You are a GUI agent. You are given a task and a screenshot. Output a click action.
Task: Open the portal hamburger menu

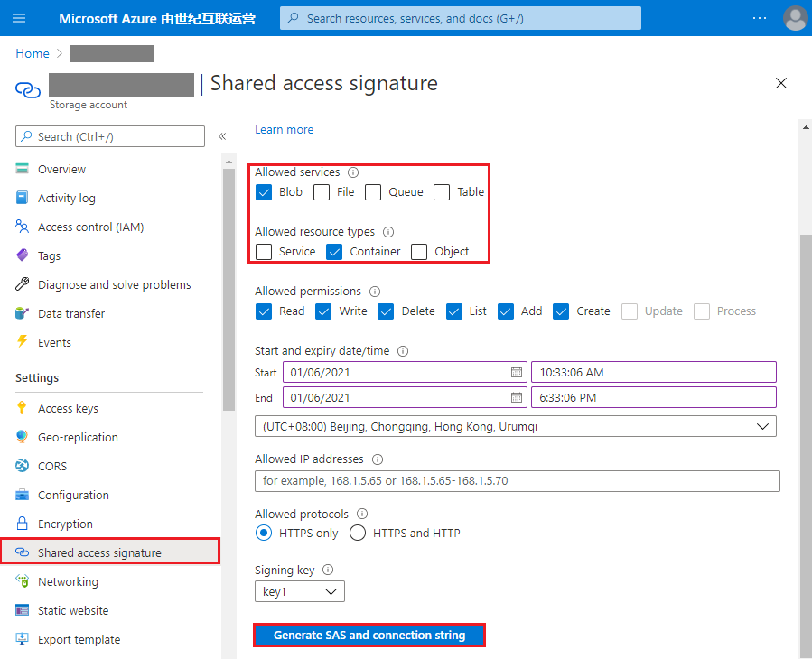tap(19, 18)
